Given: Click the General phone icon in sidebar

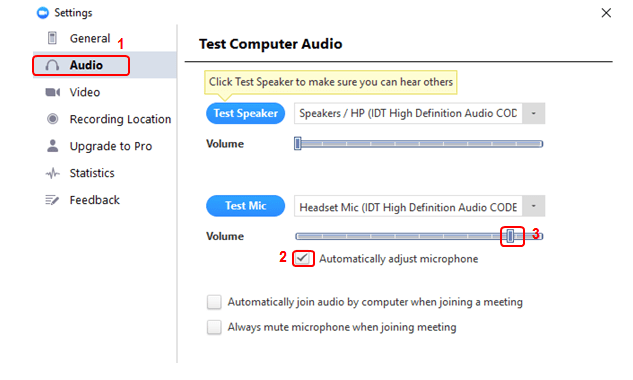Looking at the screenshot, I should click(x=52, y=38).
